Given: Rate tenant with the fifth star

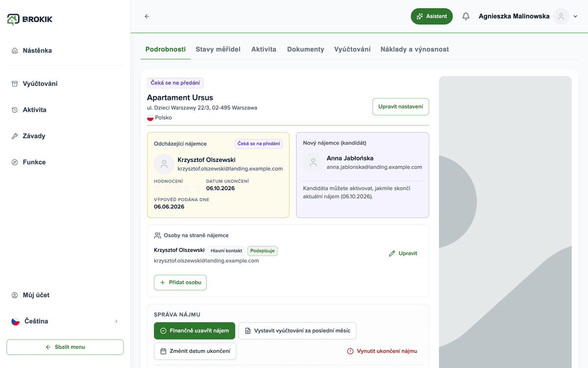Looking at the screenshot, I should click(x=197, y=188).
